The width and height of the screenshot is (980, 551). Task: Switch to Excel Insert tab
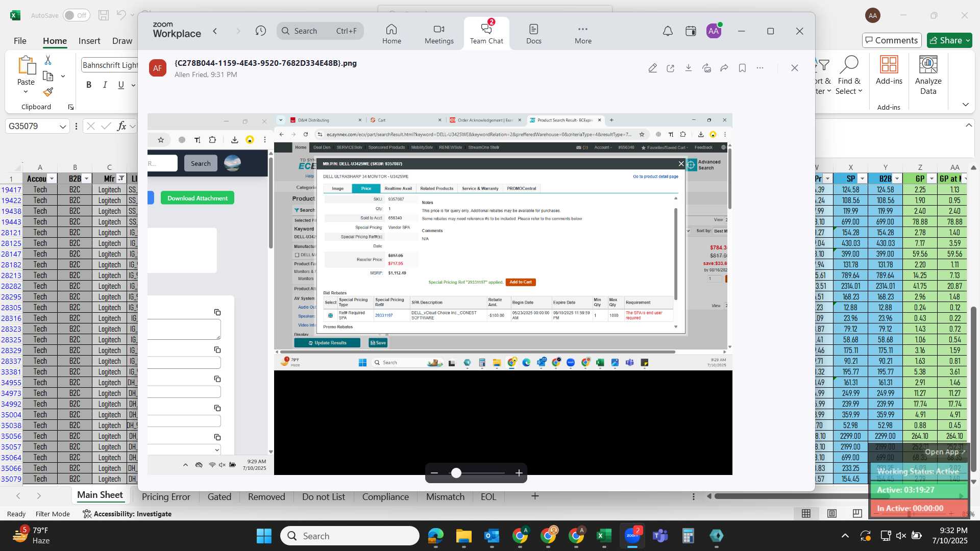89,41
